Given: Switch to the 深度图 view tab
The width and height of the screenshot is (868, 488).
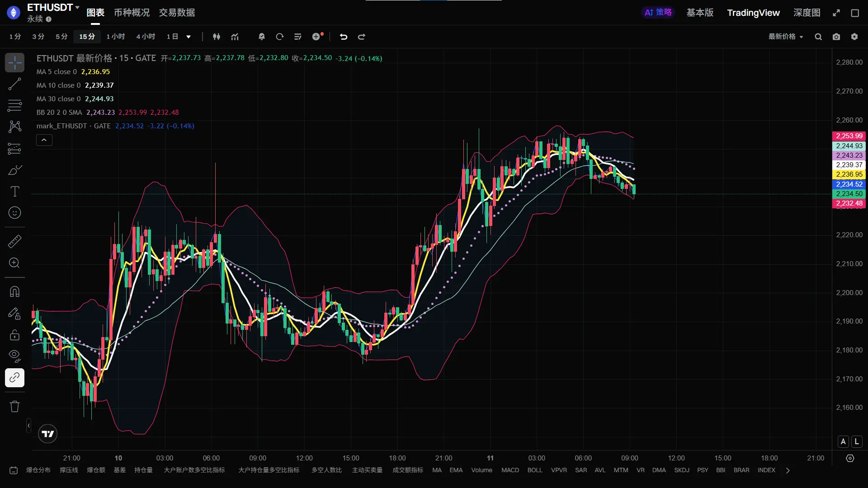Looking at the screenshot, I should [807, 13].
